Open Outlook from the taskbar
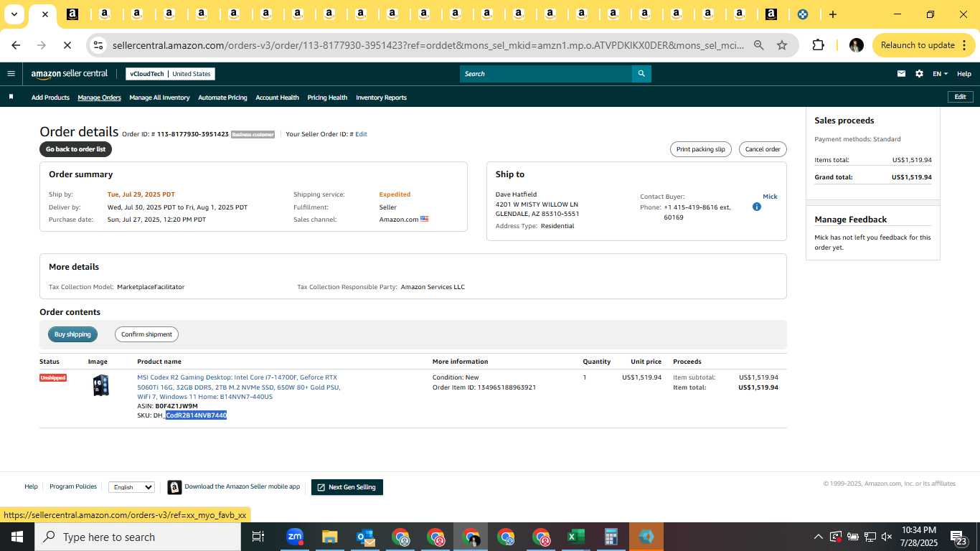The image size is (980, 551). tap(365, 537)
